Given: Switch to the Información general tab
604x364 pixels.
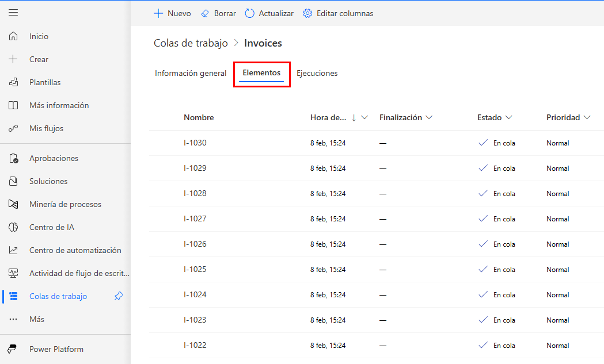Looking at the screenshot, I should [x=191, y=73].
